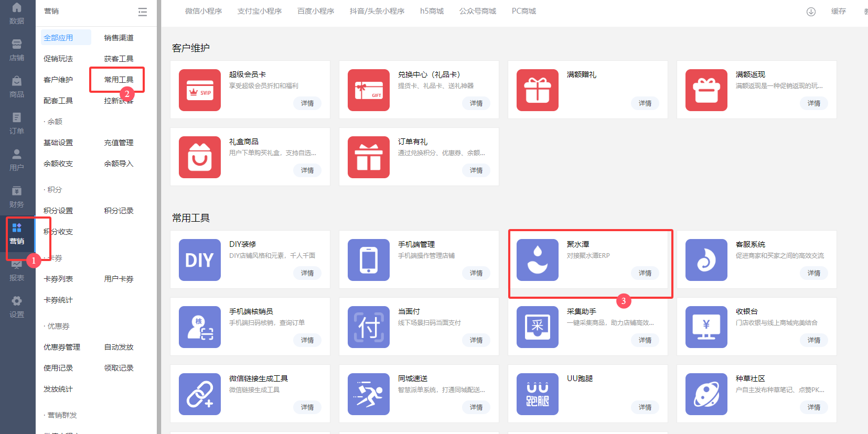Open 促销玩法 in the submenu
This screenshot has height=434, width=868.
click(x=58, y=59)
